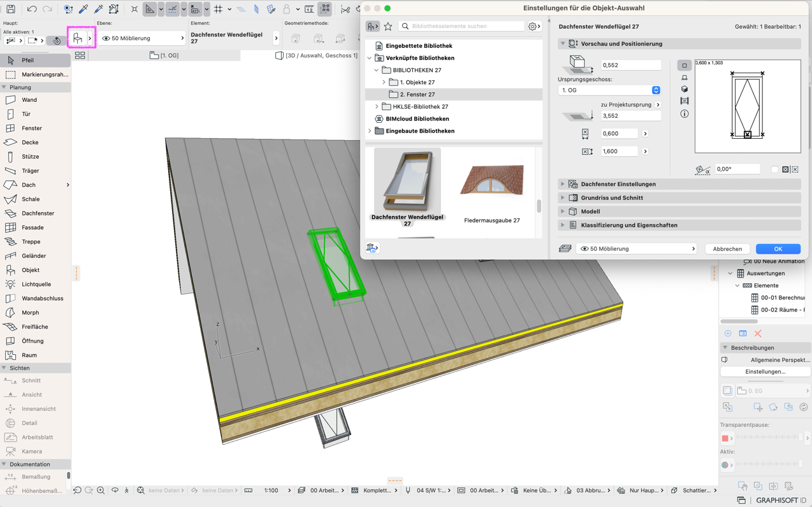
Task: Select the Pfeil arrow tool
Action: click(x=35, y=60)
